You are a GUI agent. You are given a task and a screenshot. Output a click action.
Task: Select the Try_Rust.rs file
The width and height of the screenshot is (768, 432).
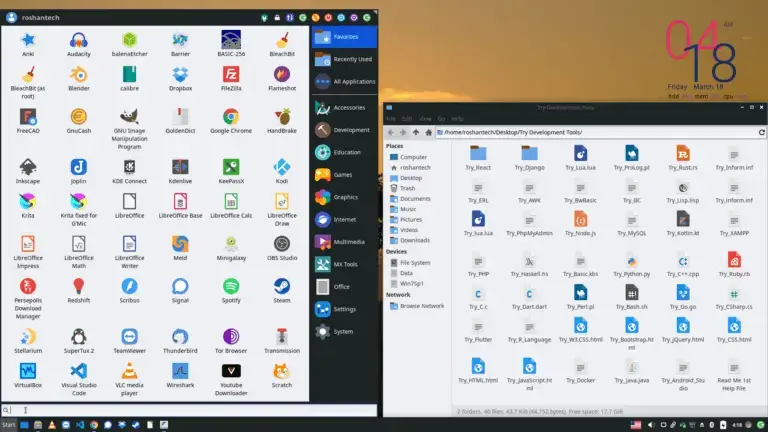683,158
